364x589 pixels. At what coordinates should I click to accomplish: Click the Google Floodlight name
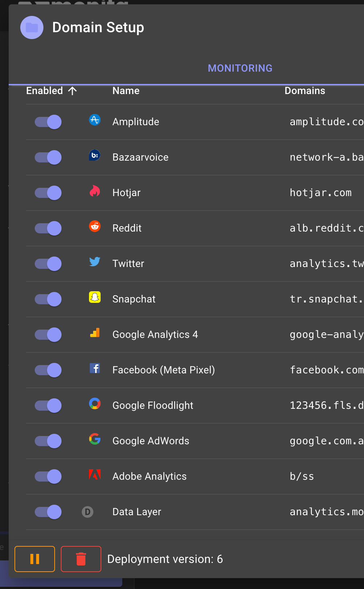pyautogui.click(x=153, y=406)
